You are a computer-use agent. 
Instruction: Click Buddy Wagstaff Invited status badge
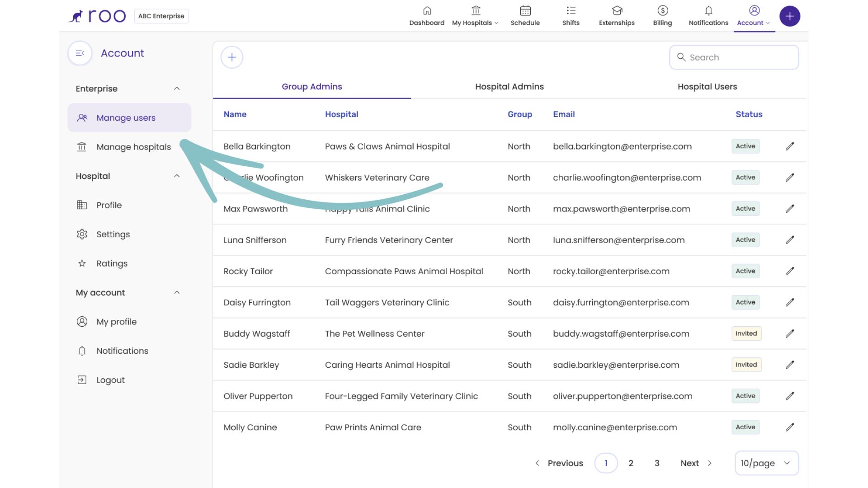pyautogui.click(x=746, y=333)
